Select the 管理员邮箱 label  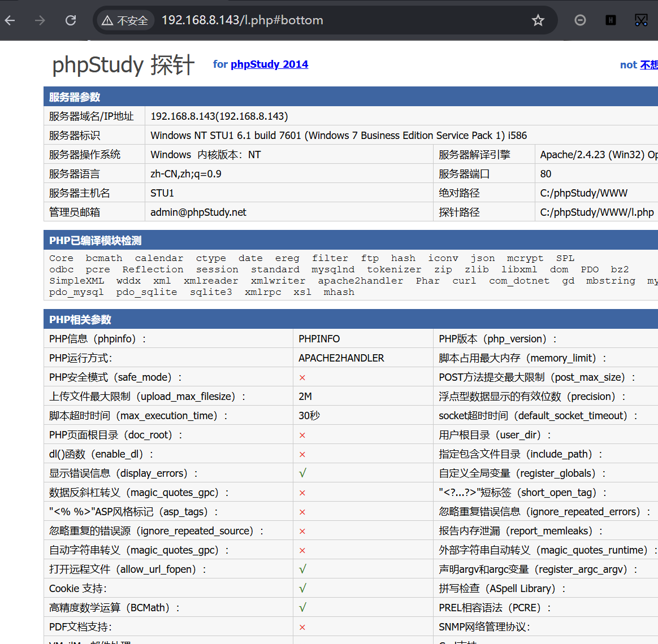[x=74, y=212]
